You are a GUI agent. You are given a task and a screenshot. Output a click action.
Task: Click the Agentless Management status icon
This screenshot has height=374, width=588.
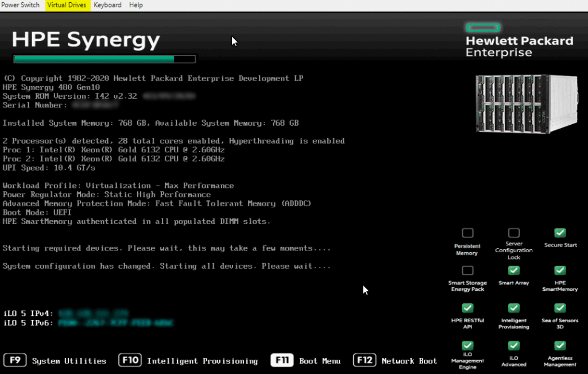coord(559,345)
